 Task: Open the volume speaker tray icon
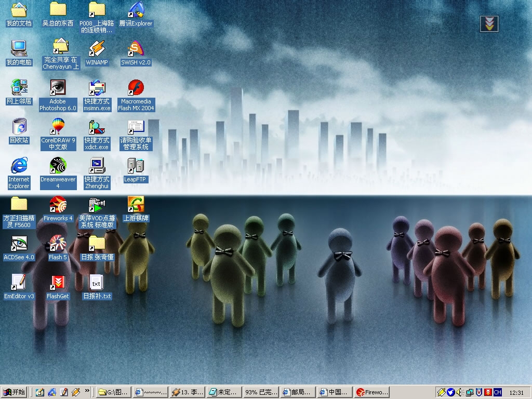(x=460, y=392)
